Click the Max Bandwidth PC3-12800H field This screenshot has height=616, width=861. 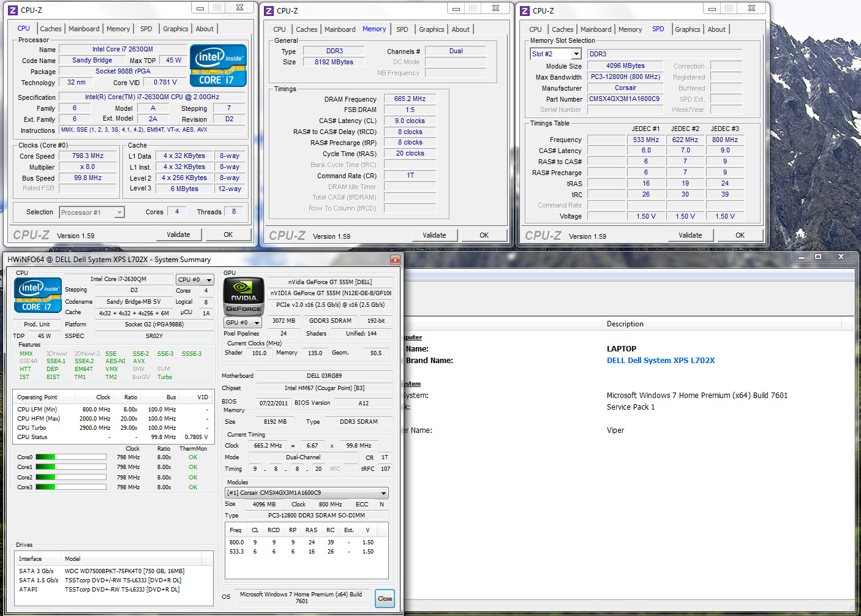[x=625, y=77]
